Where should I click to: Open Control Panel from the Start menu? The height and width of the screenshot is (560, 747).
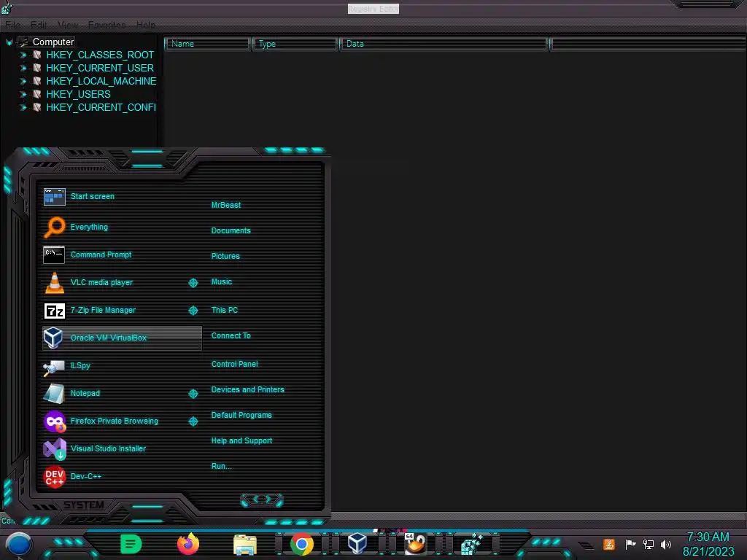(234, 364)
